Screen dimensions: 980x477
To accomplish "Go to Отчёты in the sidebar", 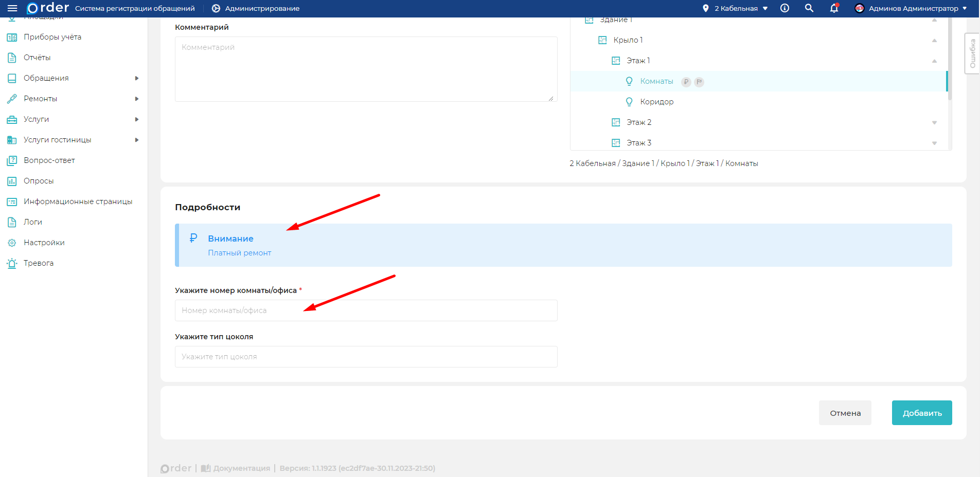I will click(37, 58).
